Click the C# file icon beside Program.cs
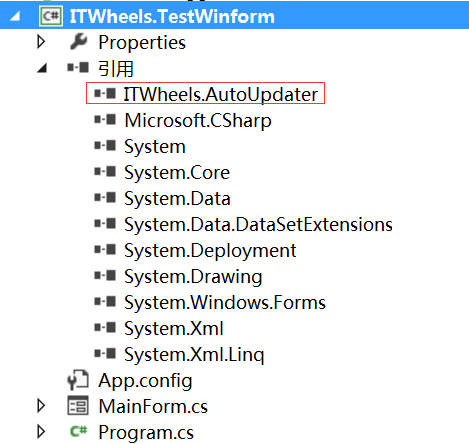Image resolution: width=469 pixels, height=444 pixels. pyautogui.click(x=79, y=431)
